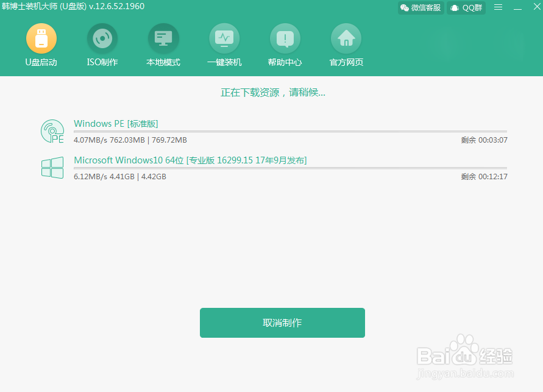Open the hamburger menu in title bar
Viewport: 543px width, 392px height.
point(498,7)
